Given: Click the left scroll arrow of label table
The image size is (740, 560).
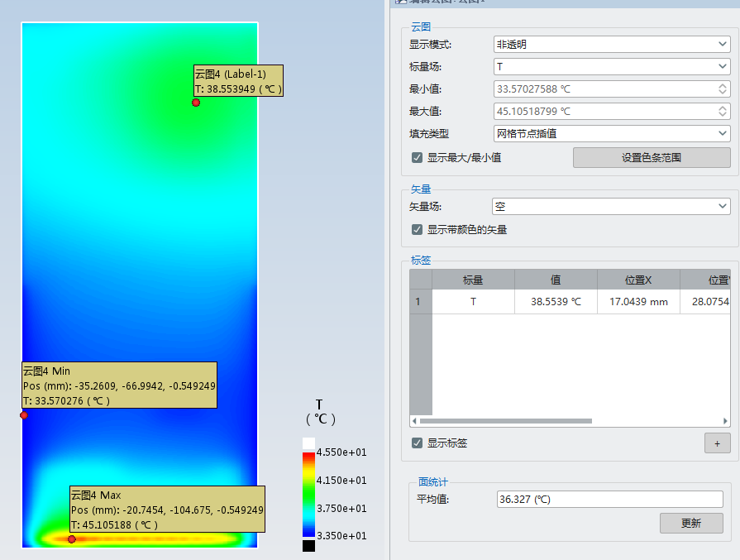Looking at the screenshot, I should click(414, 421).
